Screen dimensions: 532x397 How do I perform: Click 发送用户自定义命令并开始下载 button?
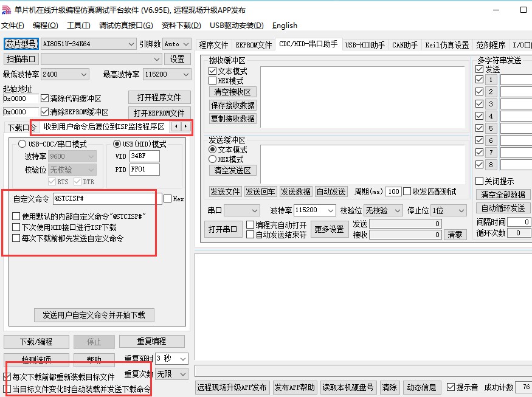coord(94,315)
